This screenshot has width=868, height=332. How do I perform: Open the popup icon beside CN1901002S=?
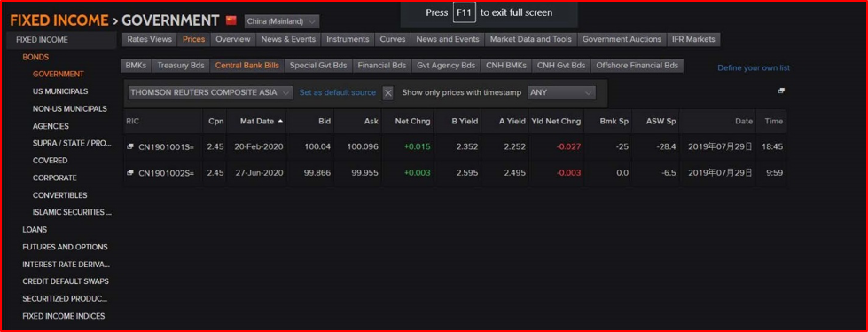click(x=130, y=173)
